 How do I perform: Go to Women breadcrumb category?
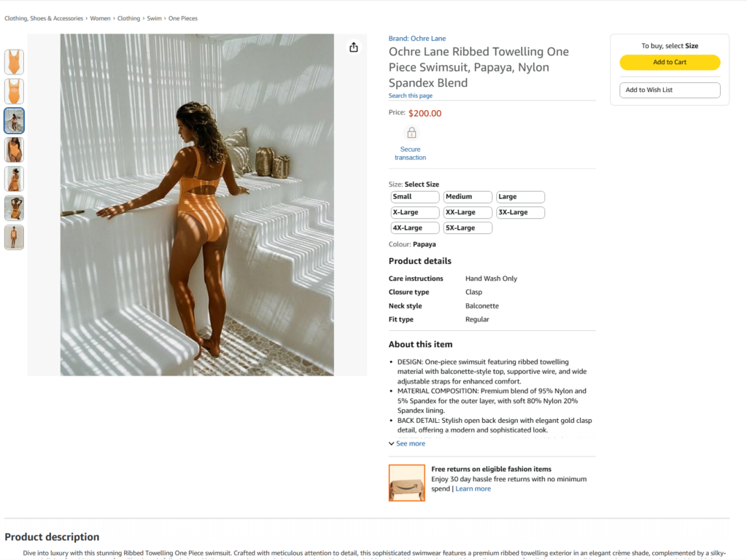(100, 18)
